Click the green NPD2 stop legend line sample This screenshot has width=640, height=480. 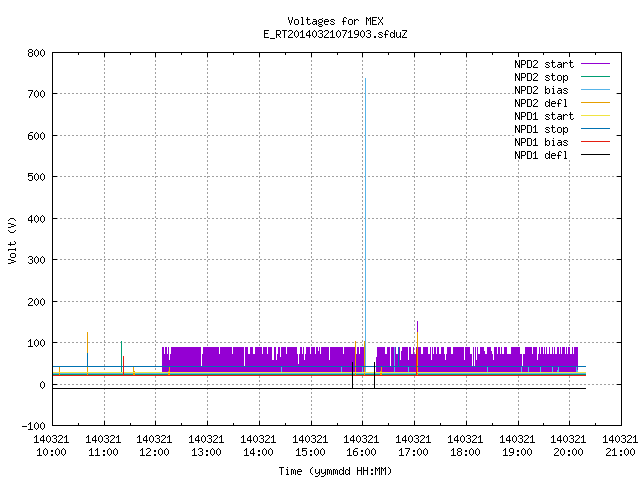coord(596,76)
